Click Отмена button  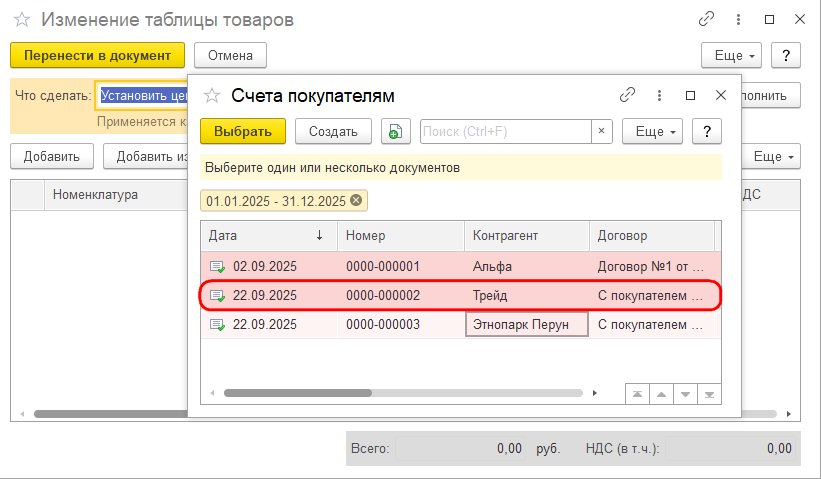[x=230, y=55]
